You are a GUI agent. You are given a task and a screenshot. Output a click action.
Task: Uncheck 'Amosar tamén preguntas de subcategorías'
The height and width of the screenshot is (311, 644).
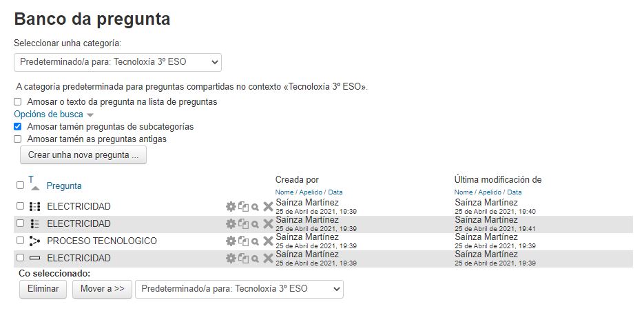(18, 127)
